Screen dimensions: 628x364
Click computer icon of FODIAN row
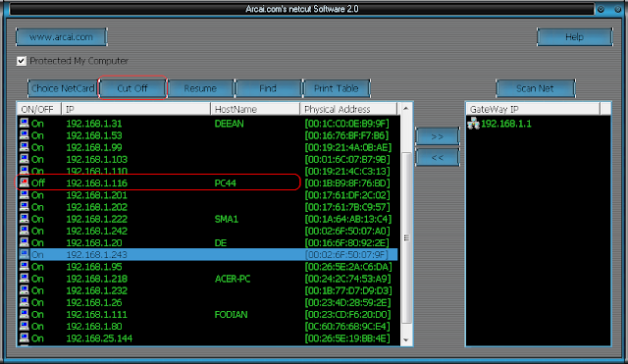pos(25,314)
